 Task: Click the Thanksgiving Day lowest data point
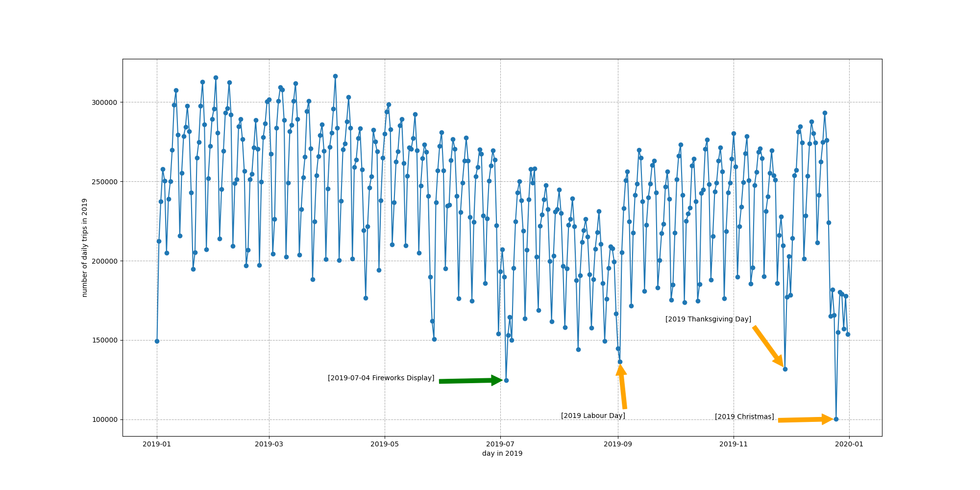coord(785,369)
